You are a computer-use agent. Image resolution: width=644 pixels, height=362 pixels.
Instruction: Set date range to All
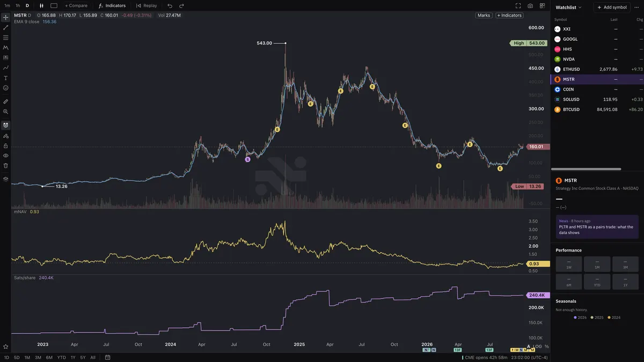click(x=93, y=357)
